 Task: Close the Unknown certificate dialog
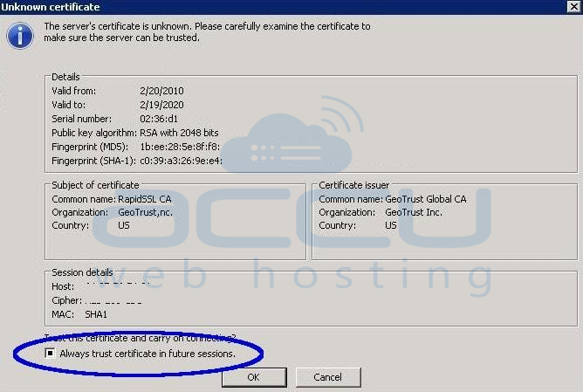pyautogui.click(x=573, y=6)
